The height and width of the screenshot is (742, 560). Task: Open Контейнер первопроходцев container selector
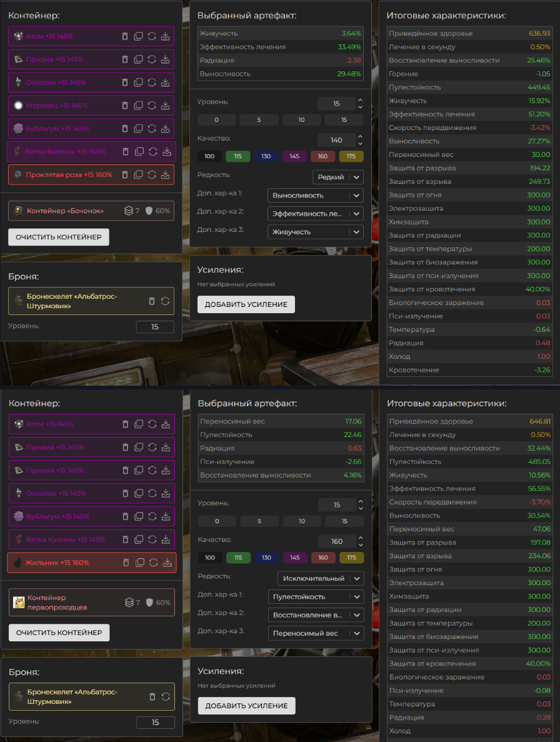[92, 603]
